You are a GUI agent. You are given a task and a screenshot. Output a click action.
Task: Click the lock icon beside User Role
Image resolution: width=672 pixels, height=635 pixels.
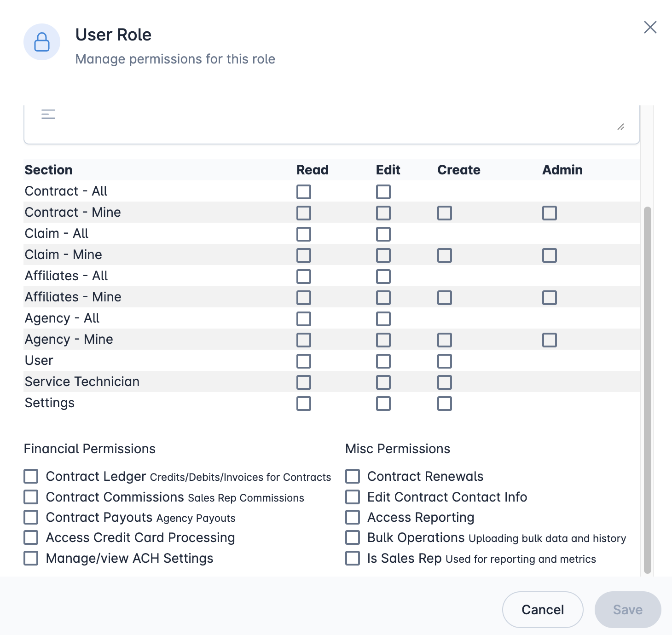(42, 42)
